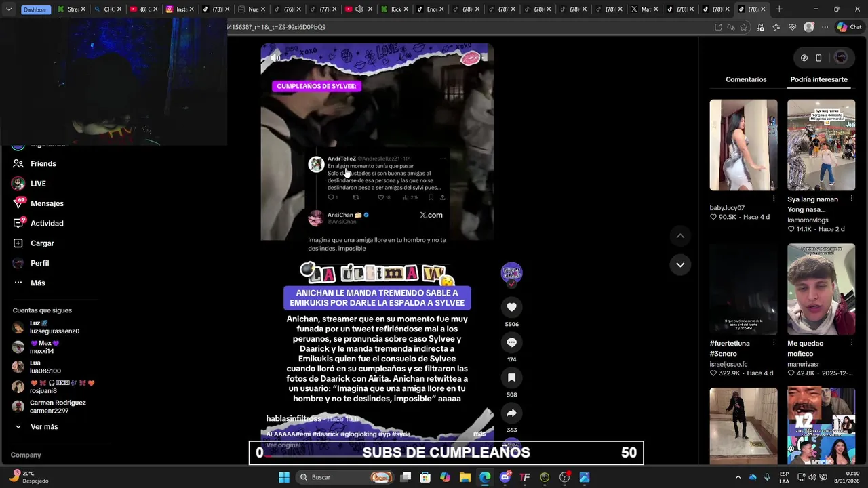Open options dots for #fuertetiuna video
Viewport: 868px width, 488px height.
tap(774, 343)
